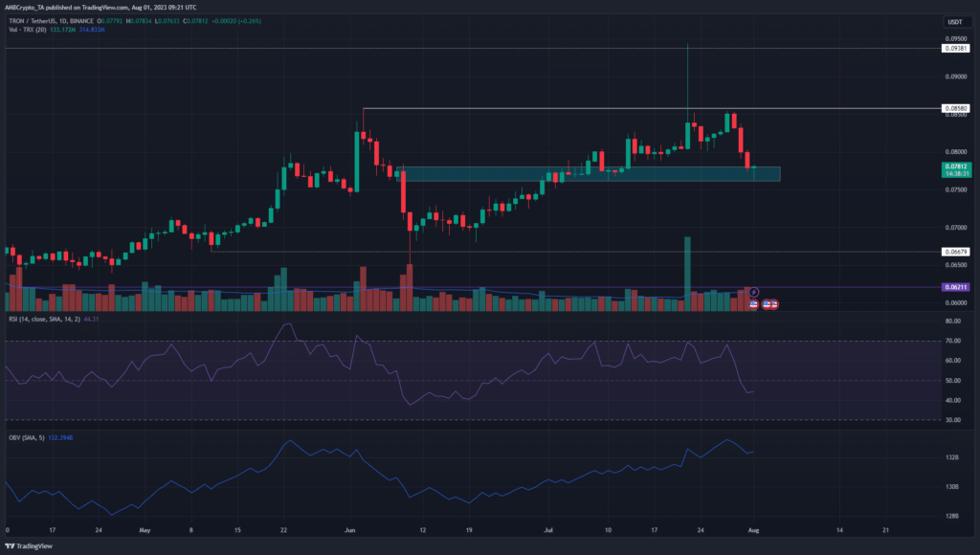This screenshot has width=980, height=555.
Task: Click the right US flag economic event icon
Action: [x=773, y=304]
